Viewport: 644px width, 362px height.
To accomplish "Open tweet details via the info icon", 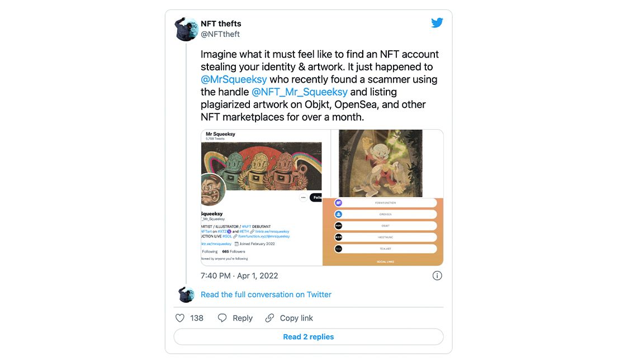I will pos(437,275).
